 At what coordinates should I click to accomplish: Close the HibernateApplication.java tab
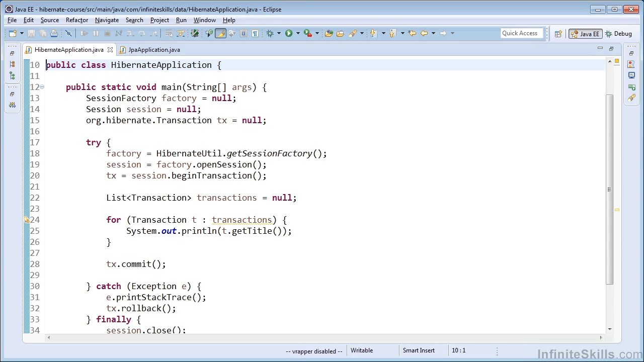point(110,50)
